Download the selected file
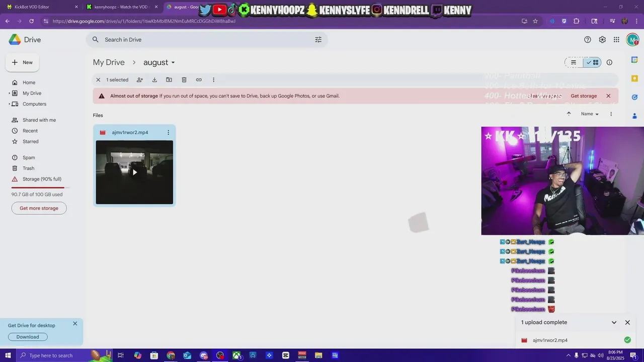This screenshot has height=362, width=644. tap(154, 80)
